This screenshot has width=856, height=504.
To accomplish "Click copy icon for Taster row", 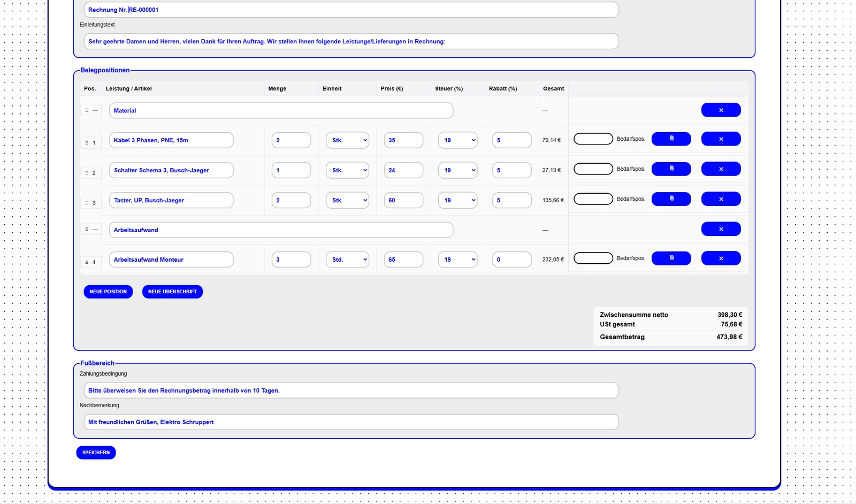I will tap(671, 199).
